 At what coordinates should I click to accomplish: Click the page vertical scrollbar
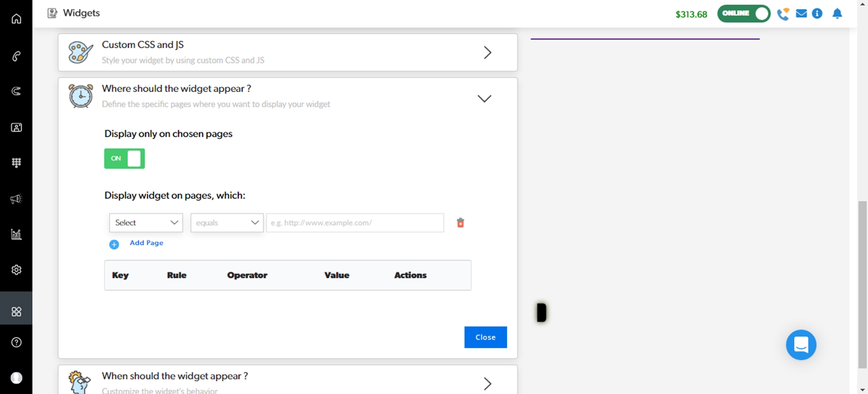862,285
